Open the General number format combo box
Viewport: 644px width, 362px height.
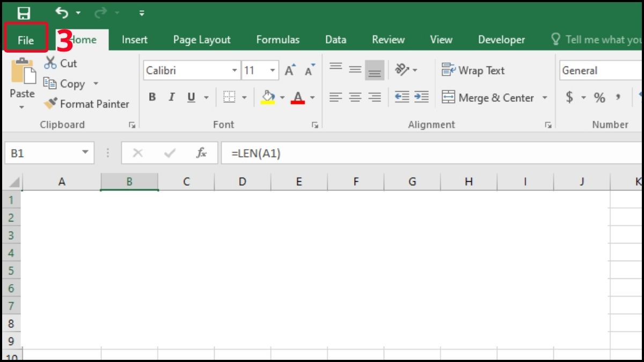(601, 70)
